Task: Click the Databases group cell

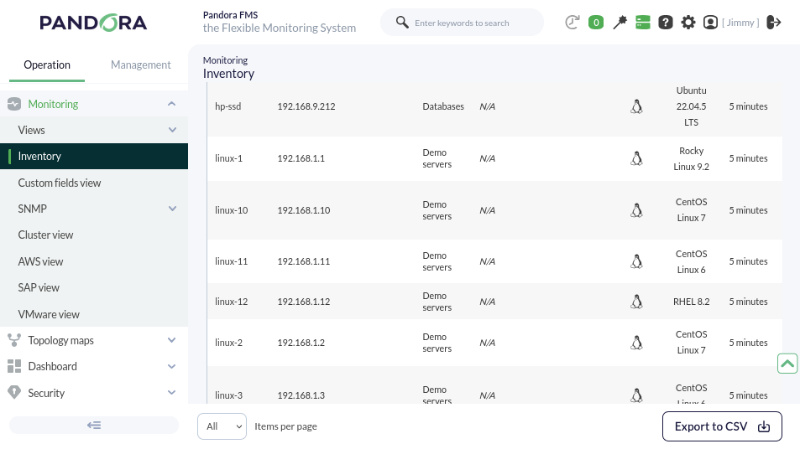Action: [x=443, y=106]
